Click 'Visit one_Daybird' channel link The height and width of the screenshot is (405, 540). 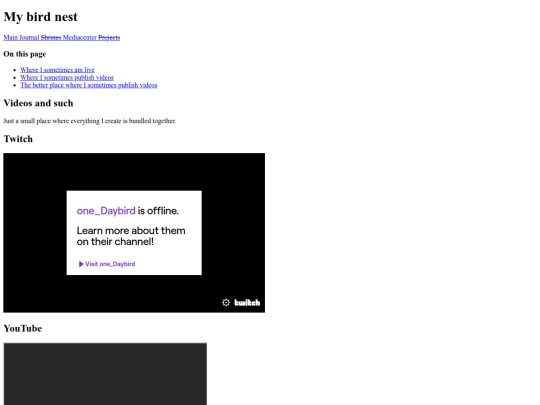tap(107, 264)
